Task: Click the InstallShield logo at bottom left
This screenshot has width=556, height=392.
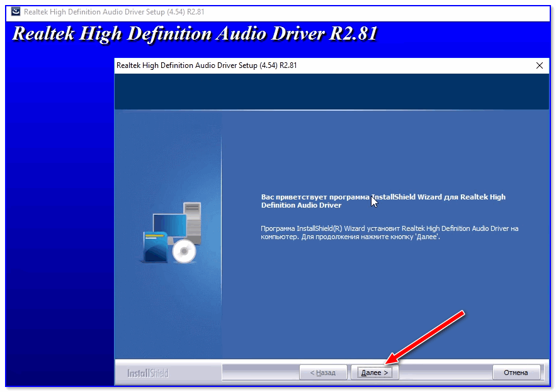Action: (x=148, y=373)
